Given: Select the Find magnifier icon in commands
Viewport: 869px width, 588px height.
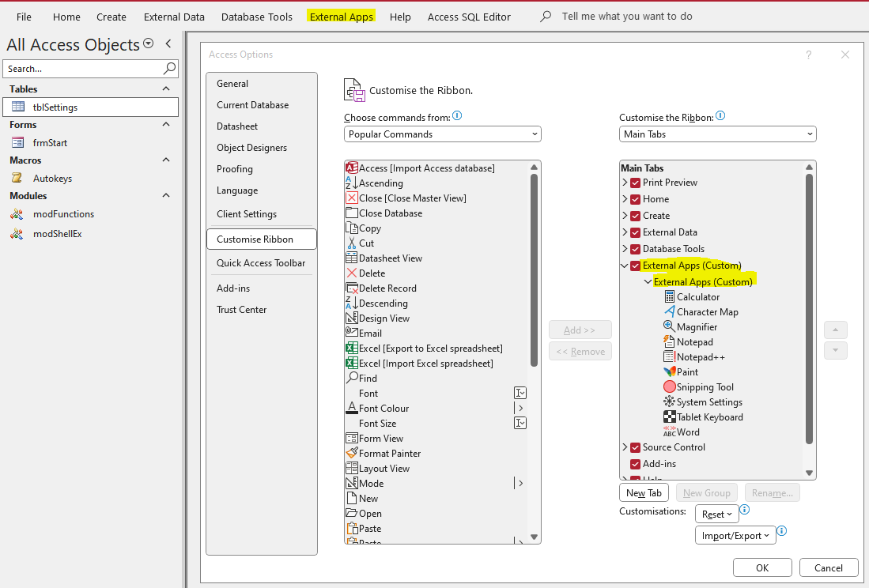Looking at the screenshot, I should click(351, 378).
